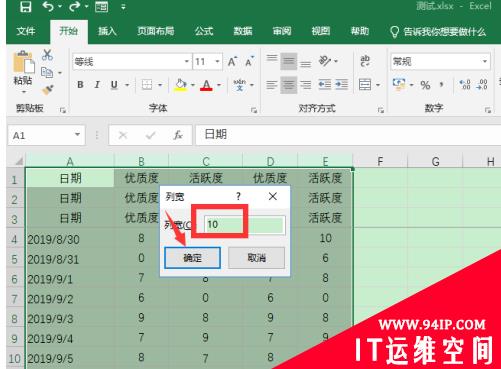Decrease the decimal places
This screenshot has height=369, width=501.
tap(482, 85)
